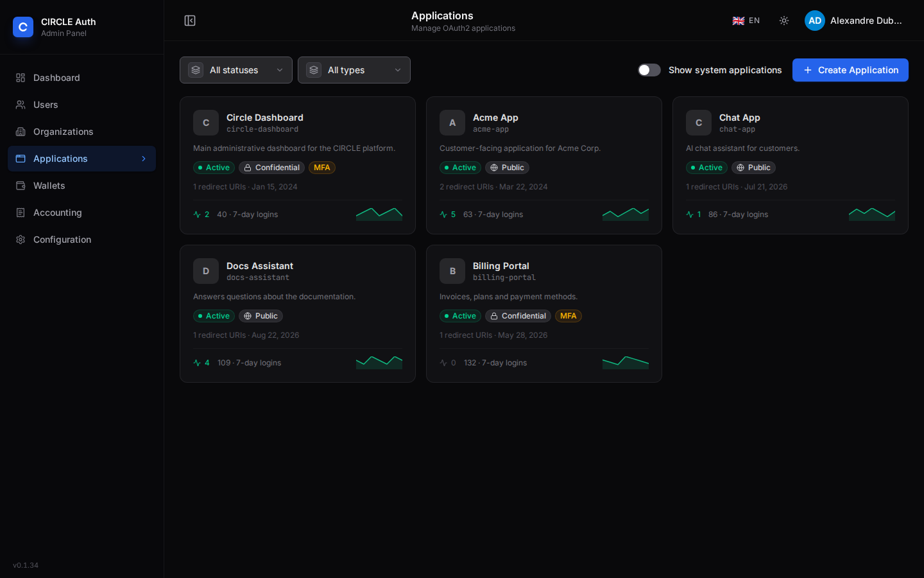The image size is (924, 578).
Task: Open the Circle Dashboard application title
Action: [265, 118]
